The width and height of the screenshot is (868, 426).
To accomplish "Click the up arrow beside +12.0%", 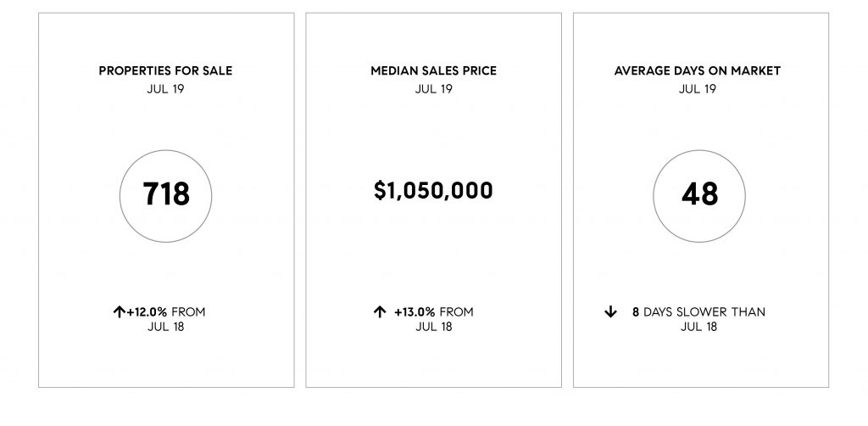I will [119, 312].
